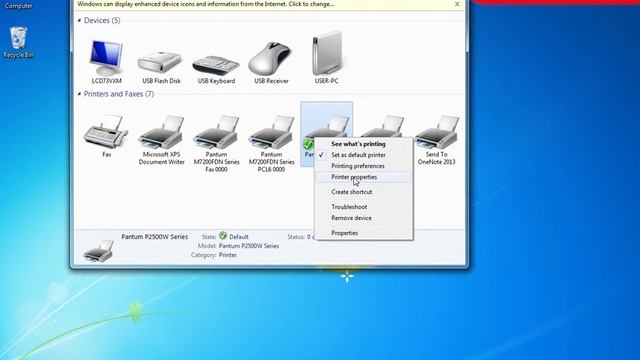Select the USER-PC computer device
The image size is (640, 360).
327,54
